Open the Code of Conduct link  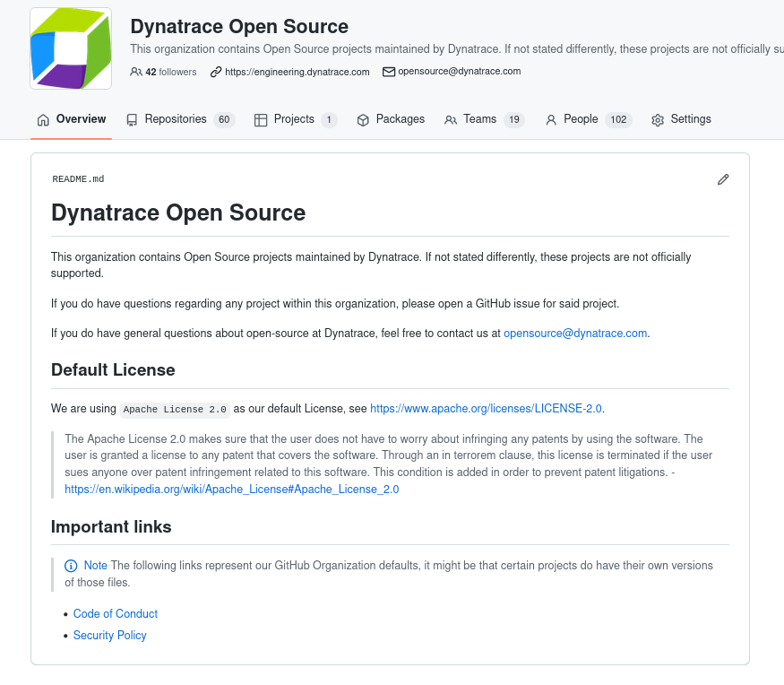[x=116, y=614]
